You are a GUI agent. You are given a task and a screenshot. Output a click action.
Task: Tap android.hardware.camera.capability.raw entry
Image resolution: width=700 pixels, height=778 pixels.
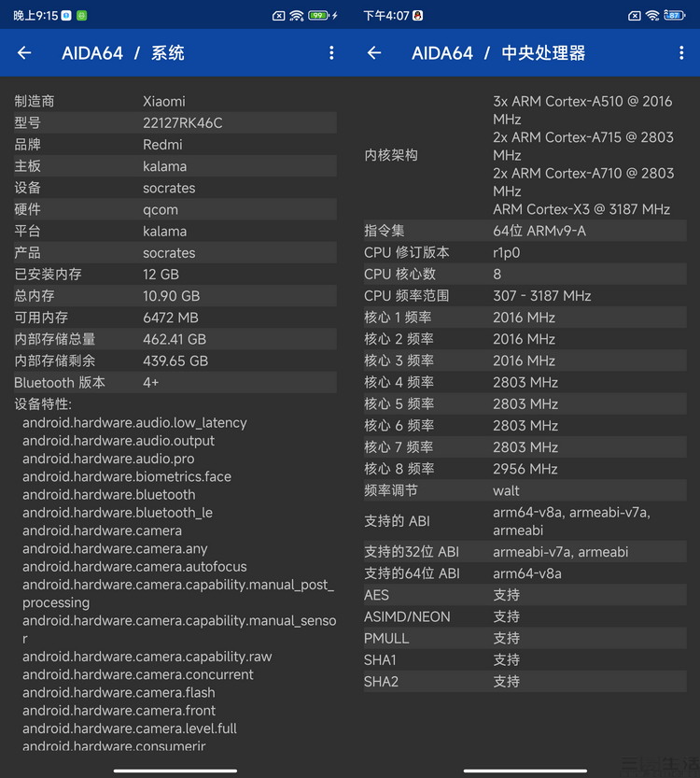(x=147, y=657)
